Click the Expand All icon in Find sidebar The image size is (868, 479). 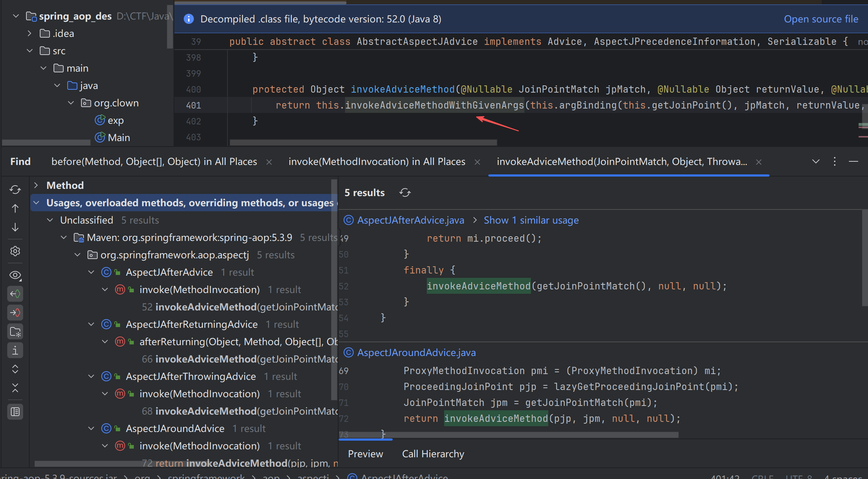(15, 369)
